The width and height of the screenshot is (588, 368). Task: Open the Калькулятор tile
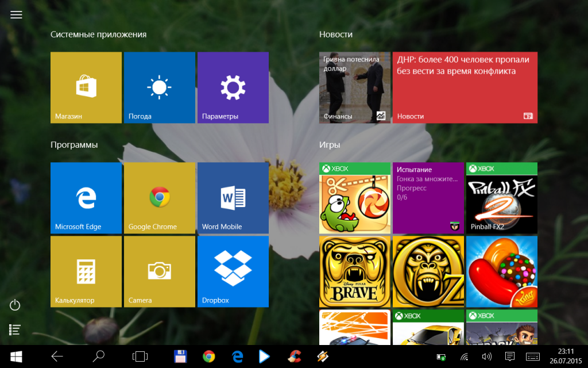86,271
